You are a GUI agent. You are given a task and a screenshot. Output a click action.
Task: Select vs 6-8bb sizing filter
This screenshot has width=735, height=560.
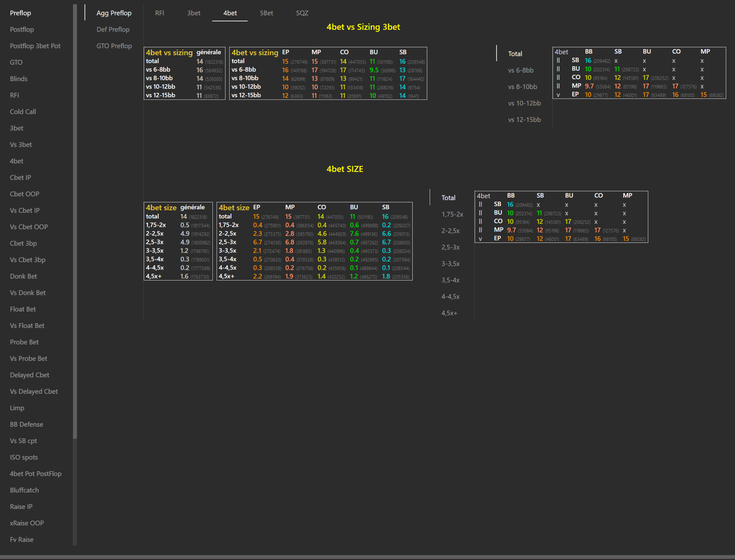521,70
